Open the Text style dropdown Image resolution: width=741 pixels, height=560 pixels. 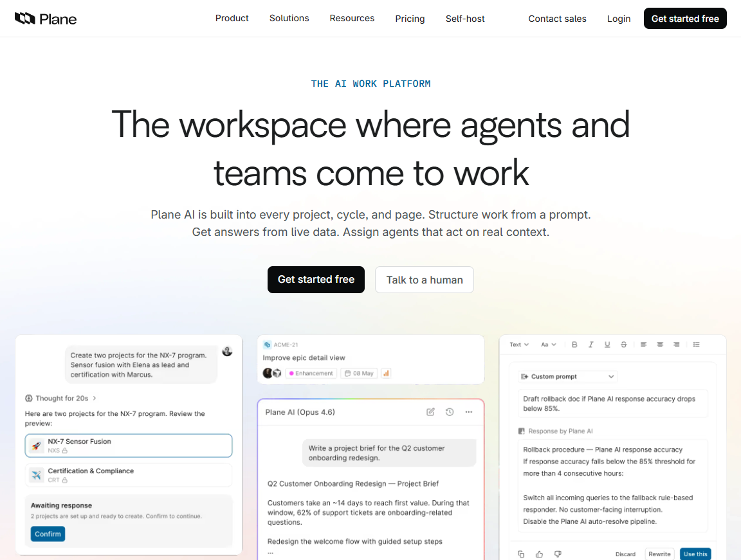coord(519,345)
